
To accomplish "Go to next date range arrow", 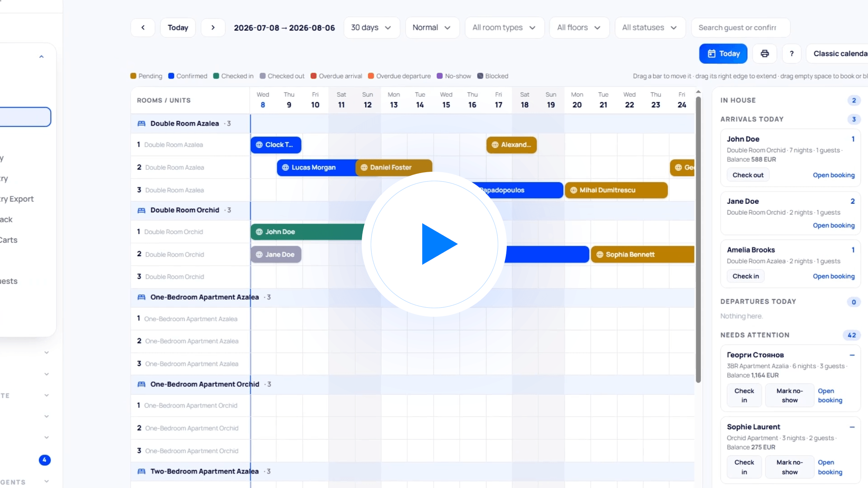I will click(213, 28).
